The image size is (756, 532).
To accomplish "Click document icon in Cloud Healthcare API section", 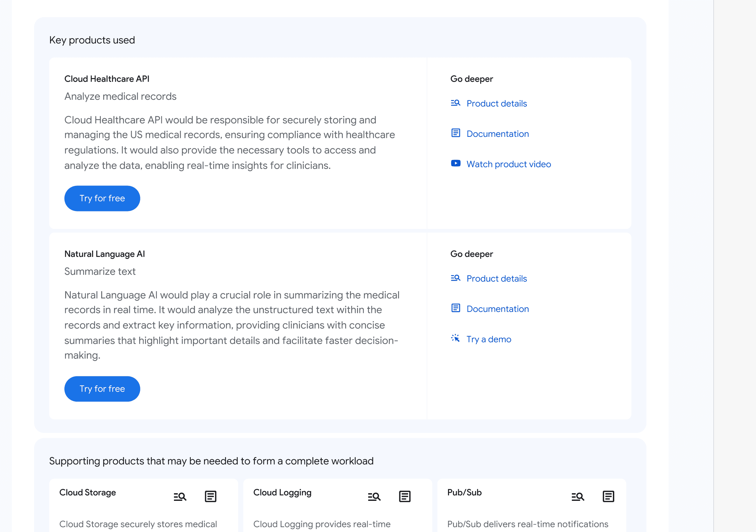I will (456, 133).
